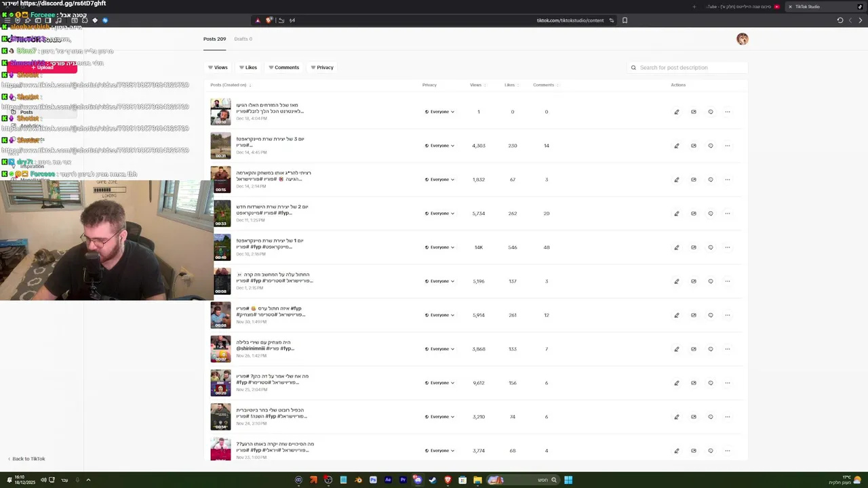Bookmark this page in the address bar

pyautogui.click(x=625, y=20)
